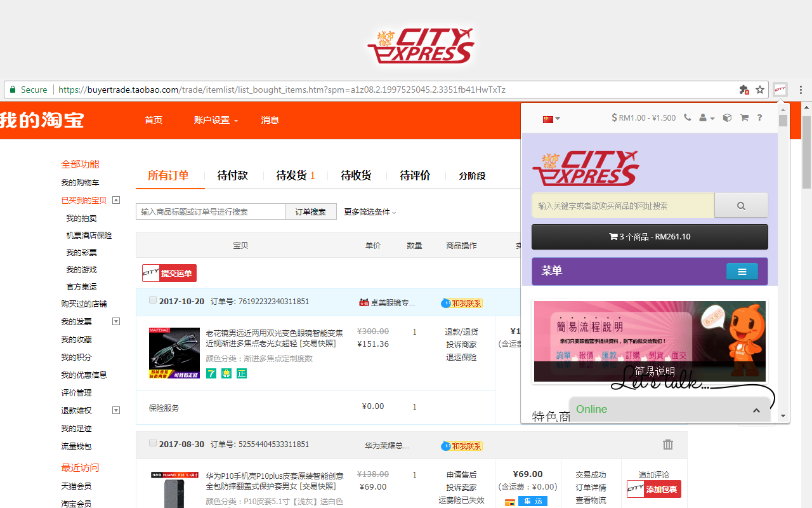Screen dimensions: 812x508
Task: Click the blue hamburger icon on the 菜单 bar
Action: click(742, 271)
